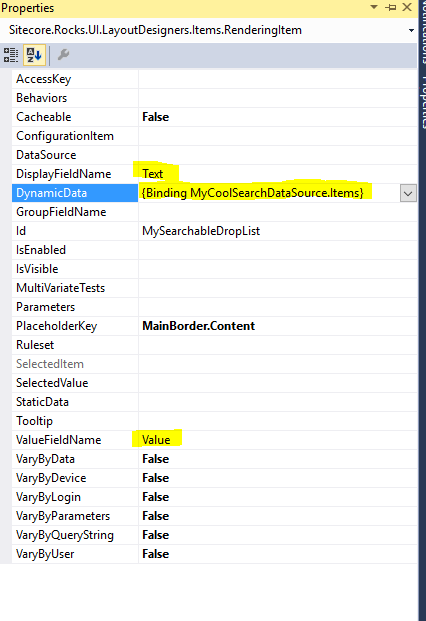Screen dimensions: 426x621
Task: Click the False value of VaryByUser
Action: (156, 554)
